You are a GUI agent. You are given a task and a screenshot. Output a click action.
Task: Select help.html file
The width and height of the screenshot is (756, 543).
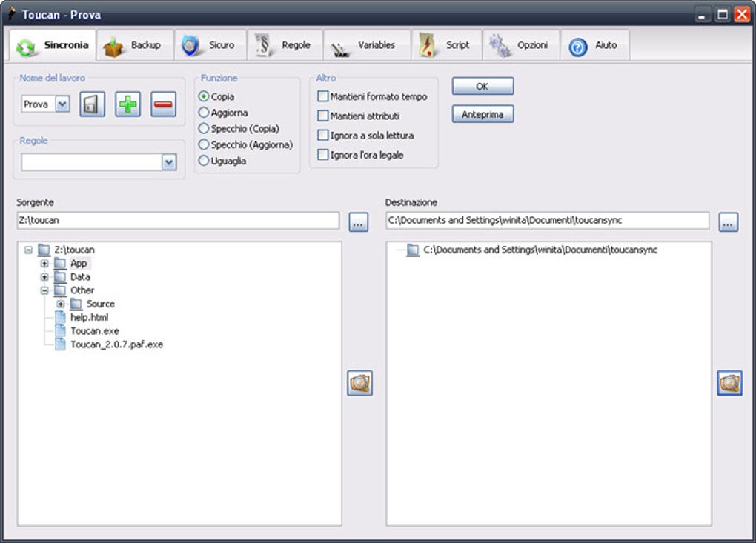click(x=89, y=318)
